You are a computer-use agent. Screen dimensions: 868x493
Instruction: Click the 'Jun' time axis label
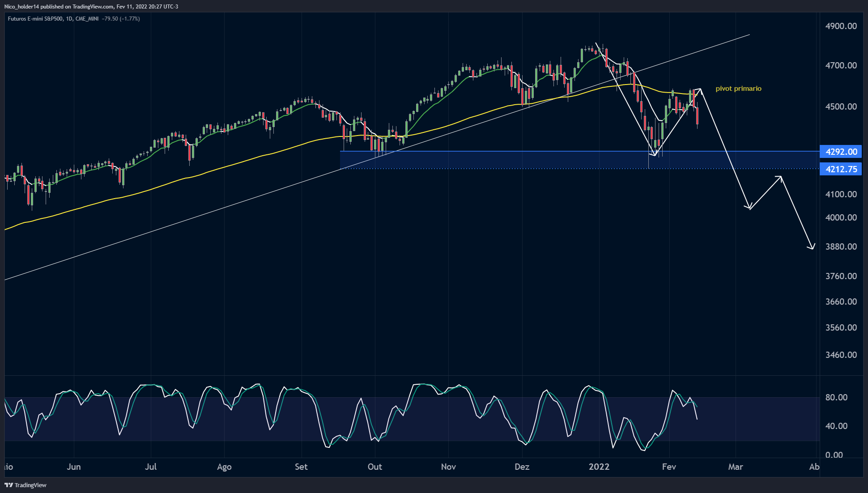click(74, 467)
